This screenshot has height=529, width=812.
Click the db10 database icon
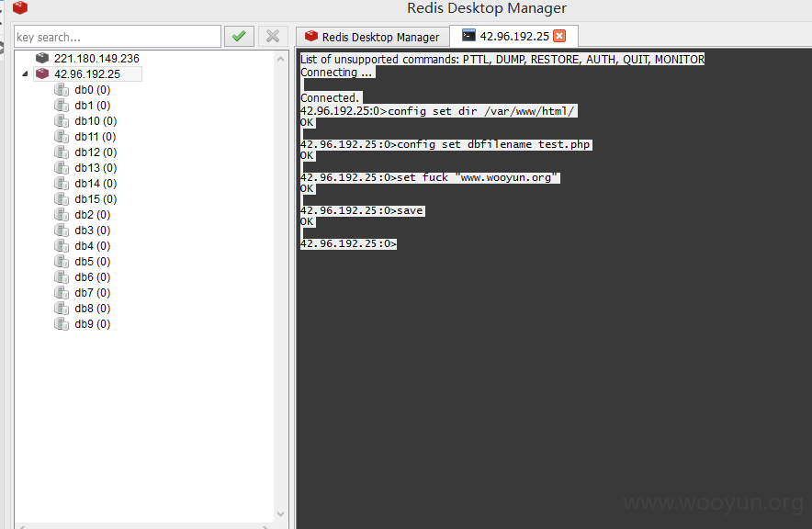62,120
